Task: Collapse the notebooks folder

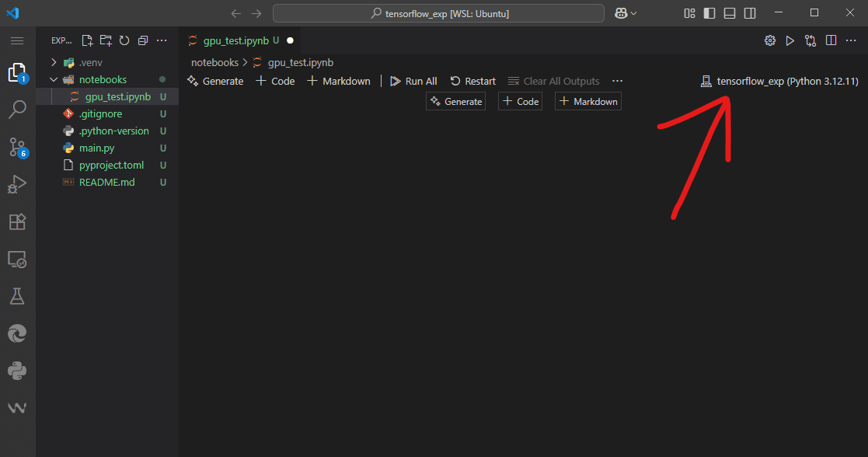Action: click(x=54, y=78)
